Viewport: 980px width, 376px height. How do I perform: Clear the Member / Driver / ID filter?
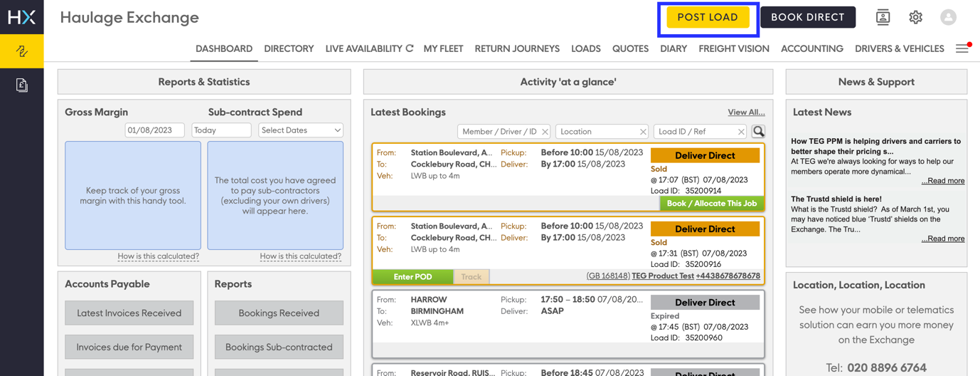[545, 132]
